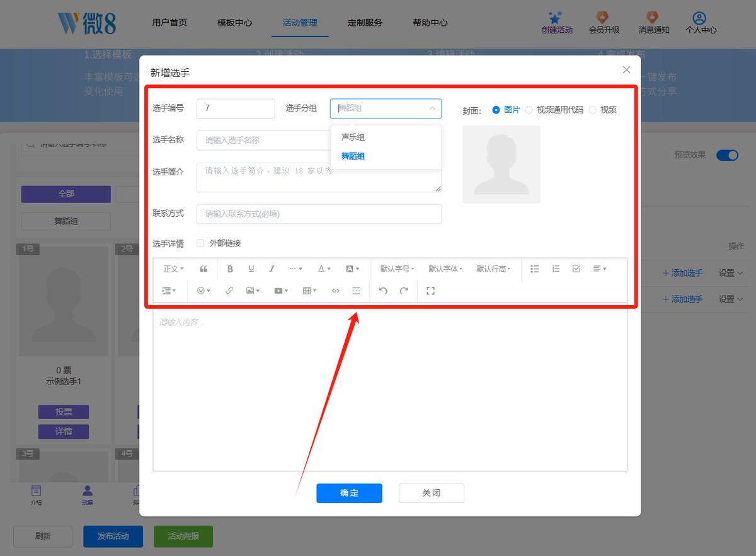The width and height of the screenshot is (756, 556).
Task: Click the cover image placeholder thumbnail
Action: pyautogui.click(x=501, y=165)
